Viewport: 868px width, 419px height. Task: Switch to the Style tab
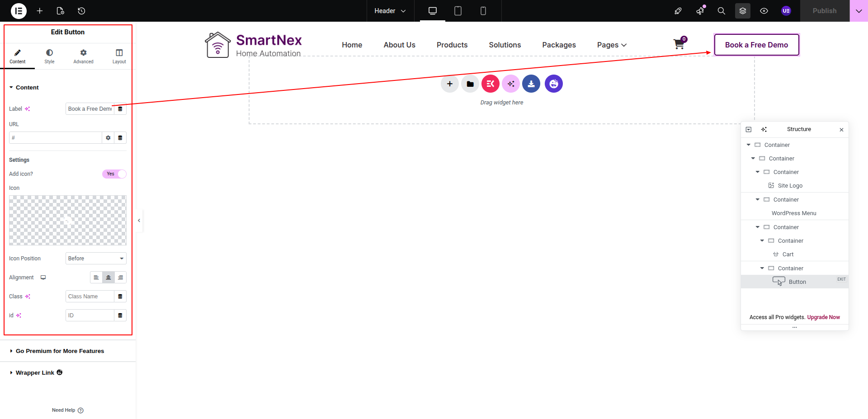(x=49, y=56)
